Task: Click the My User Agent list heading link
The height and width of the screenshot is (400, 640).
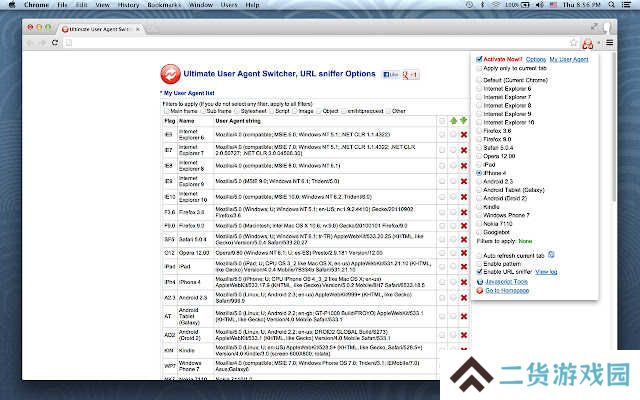Action: pos(189,93)
